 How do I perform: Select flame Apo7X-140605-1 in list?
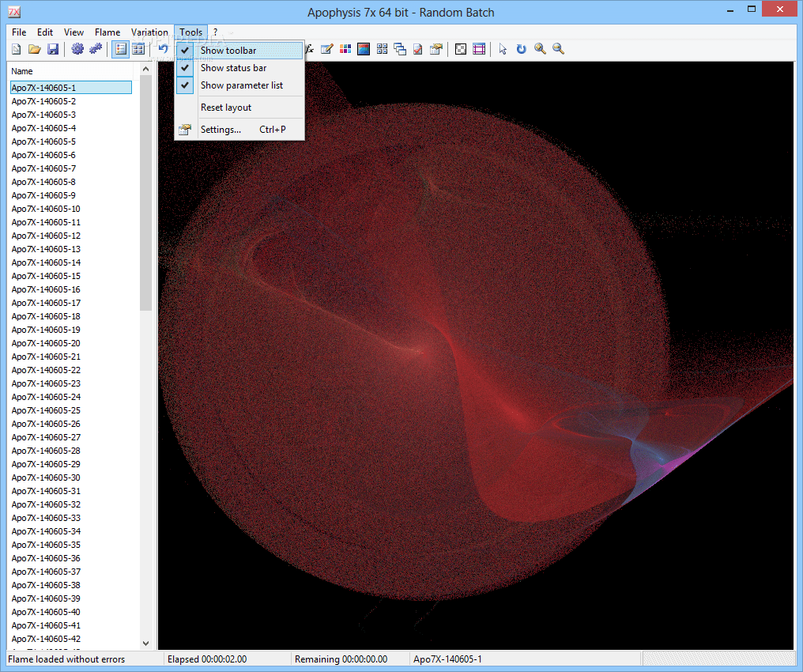pos(71,88)
